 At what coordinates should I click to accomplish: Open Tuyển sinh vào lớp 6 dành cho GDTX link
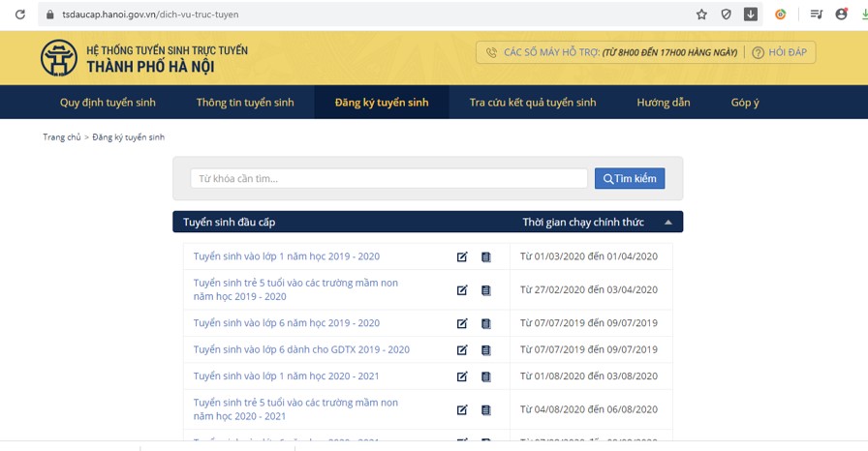coord(301,349)
